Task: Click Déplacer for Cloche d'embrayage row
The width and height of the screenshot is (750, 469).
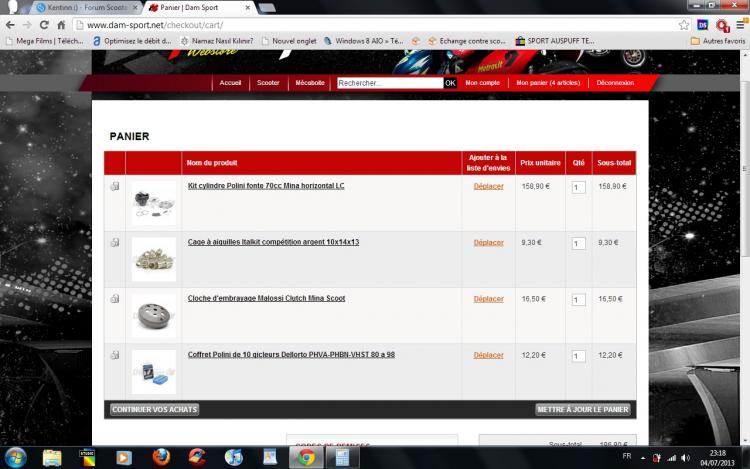Action: coord(488,299)
